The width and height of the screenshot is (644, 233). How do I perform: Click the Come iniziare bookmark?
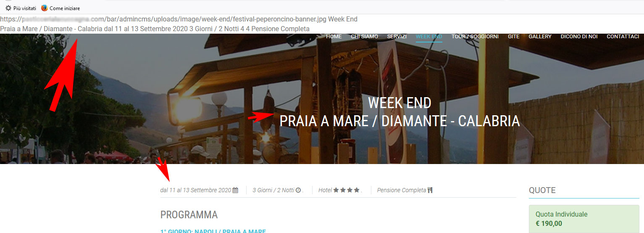[65, 8]
